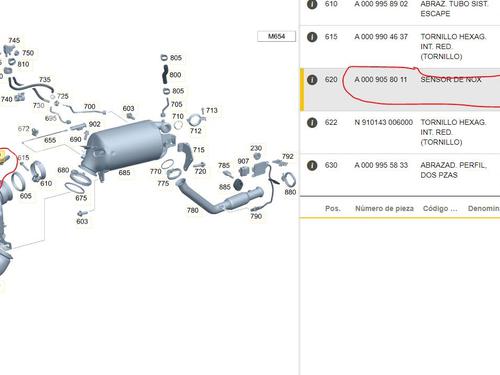
Task: Select callout 880 clamp label
Action: click(290, 192)
